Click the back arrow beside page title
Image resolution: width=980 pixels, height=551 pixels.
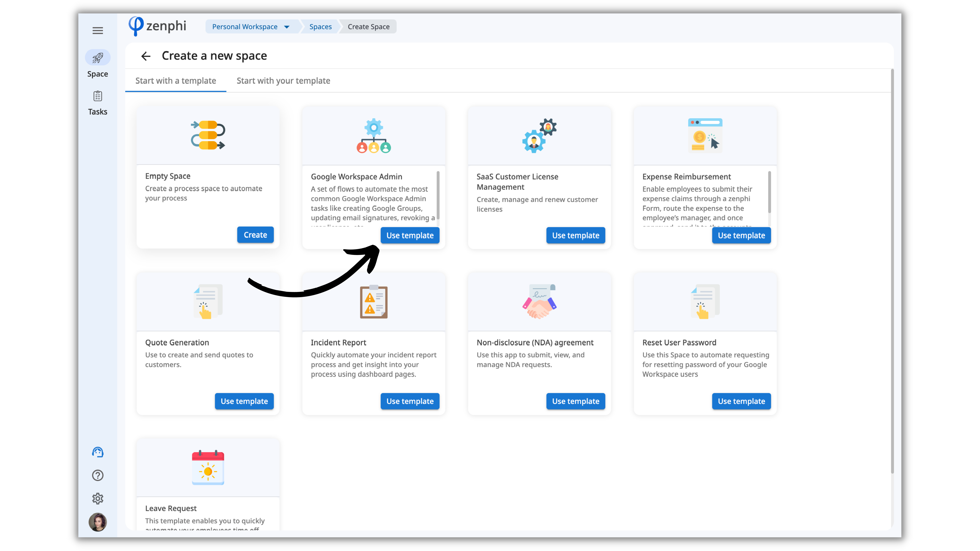(146, 56)
